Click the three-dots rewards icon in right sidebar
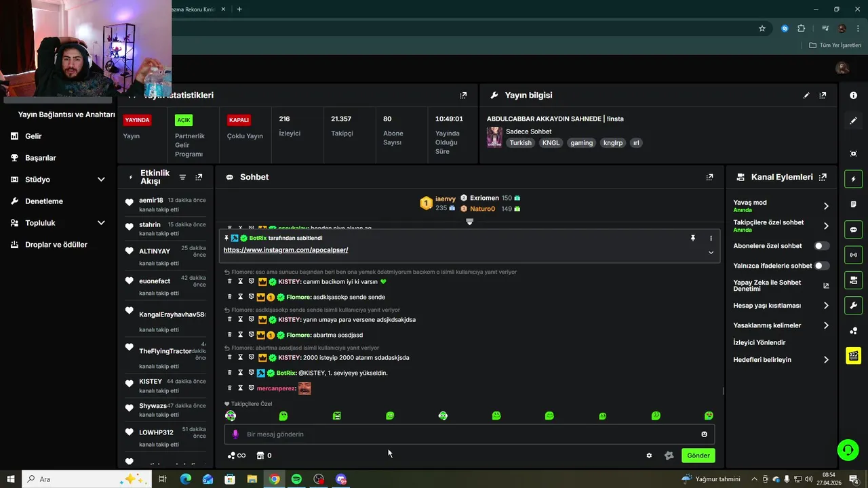 click(853, 331)
